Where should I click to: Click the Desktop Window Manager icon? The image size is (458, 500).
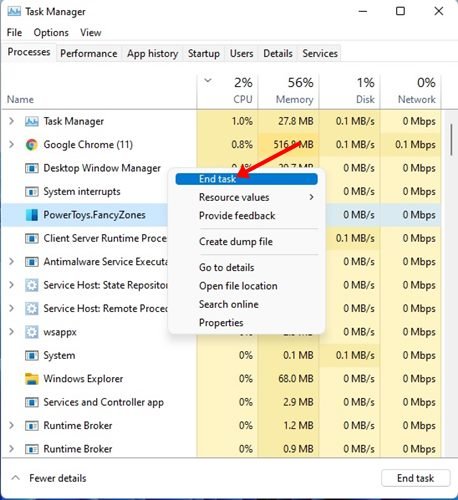[x=31, y=168]
